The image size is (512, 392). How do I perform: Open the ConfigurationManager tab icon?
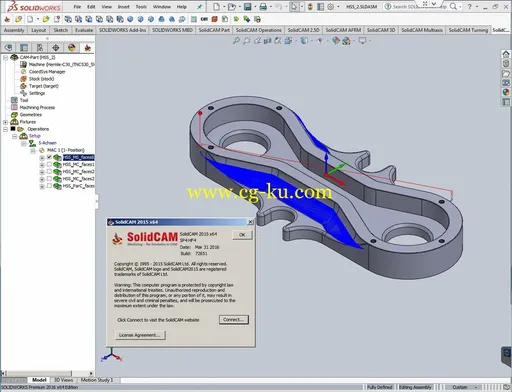pos(40,48)
